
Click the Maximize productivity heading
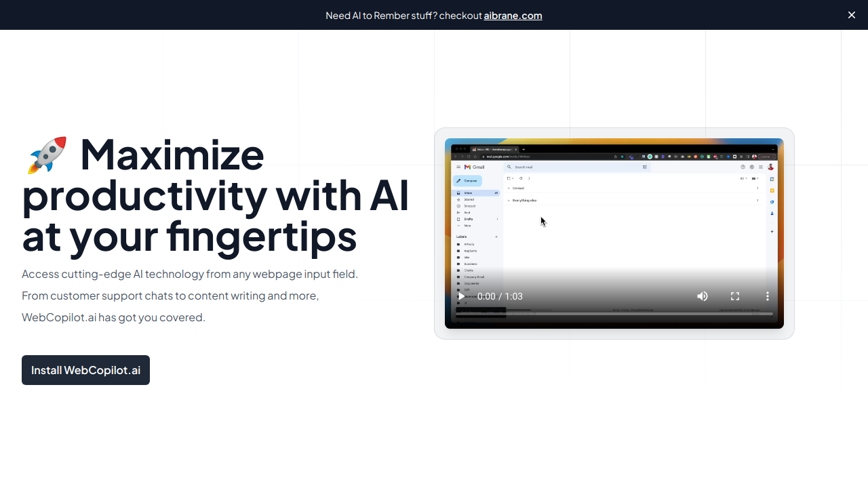pos(216,195)
